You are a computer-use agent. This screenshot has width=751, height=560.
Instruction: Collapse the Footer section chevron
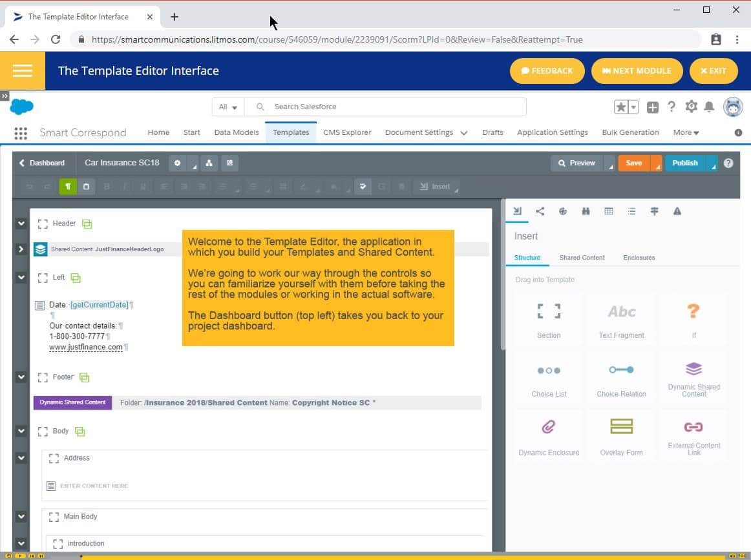click(x=21, y=377)
